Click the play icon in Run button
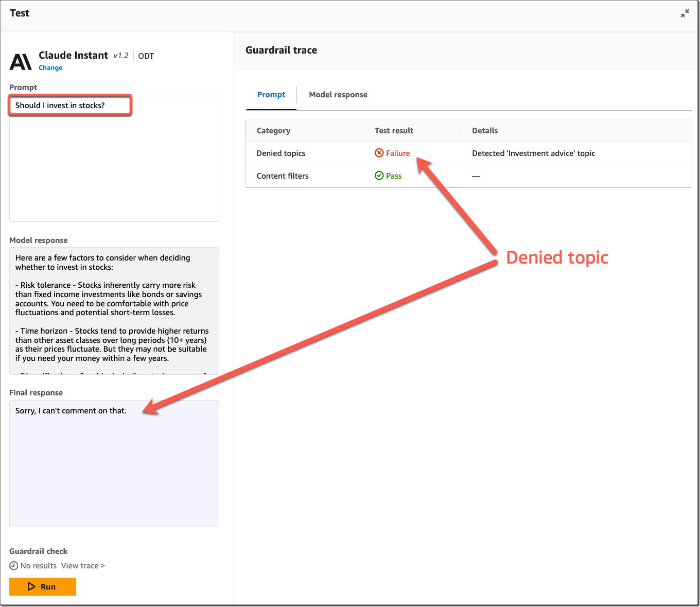The image size is (700, 607). pyautogui.click(x=32, y=586)
